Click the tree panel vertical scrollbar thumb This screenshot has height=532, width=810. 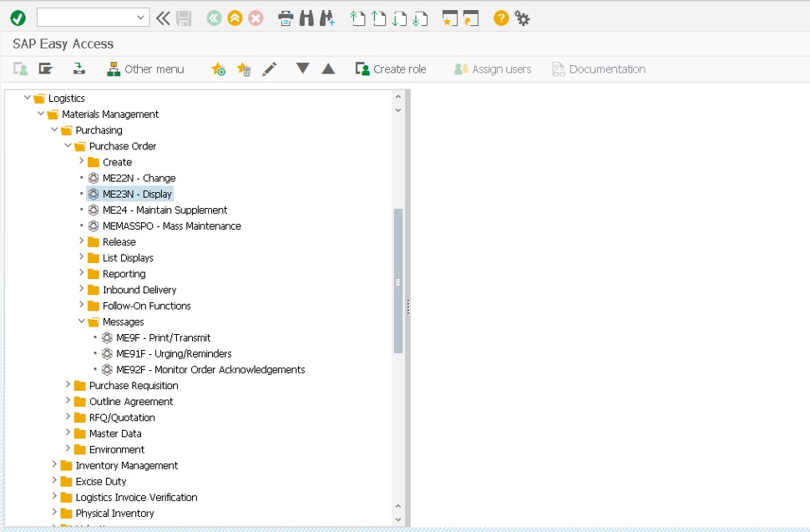(x=397, y=281)
